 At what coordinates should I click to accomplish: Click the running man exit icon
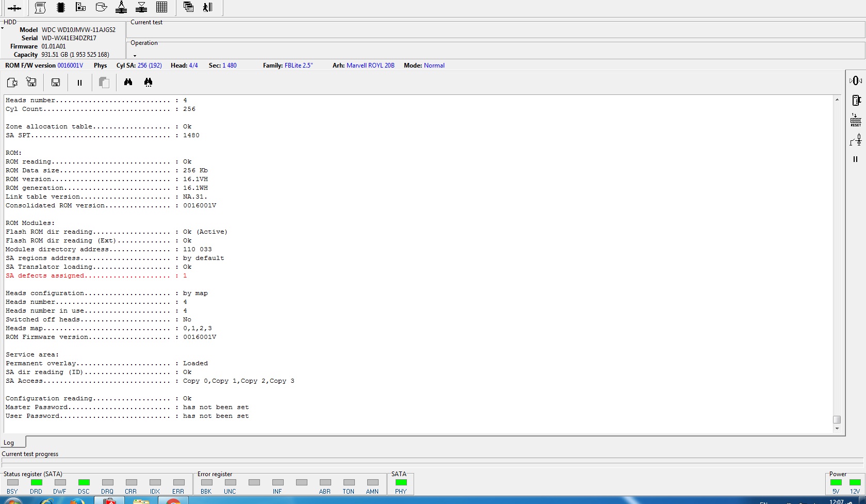(208, 7)
